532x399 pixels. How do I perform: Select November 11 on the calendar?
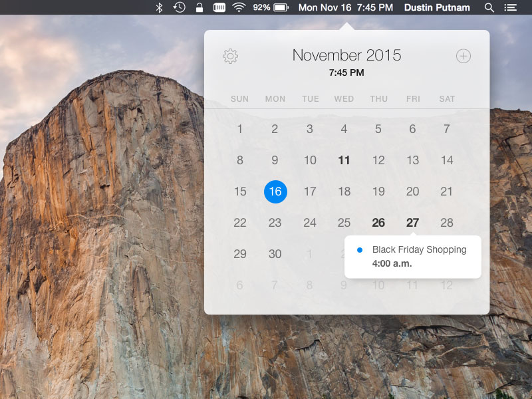click(x=344, y=160)
